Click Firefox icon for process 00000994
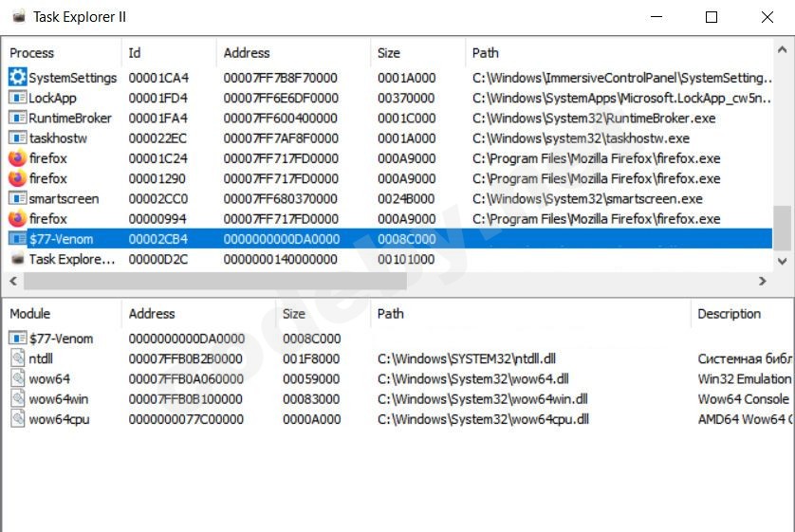 pos(17,219)
